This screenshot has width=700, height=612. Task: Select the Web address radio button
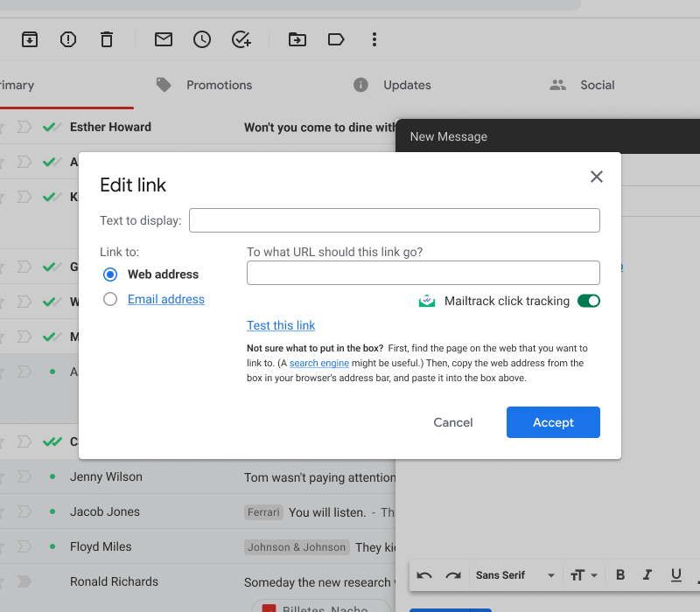click(110, 275)
